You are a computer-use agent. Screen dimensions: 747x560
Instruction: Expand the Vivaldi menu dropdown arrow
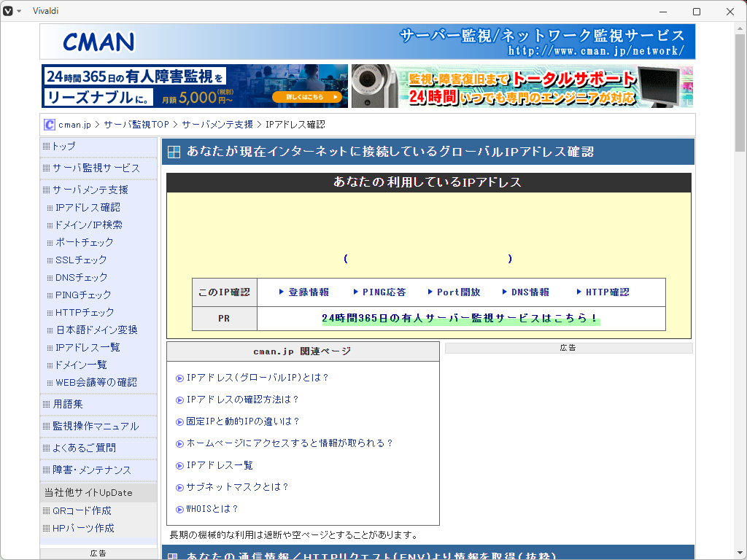[x=19, y=11]
